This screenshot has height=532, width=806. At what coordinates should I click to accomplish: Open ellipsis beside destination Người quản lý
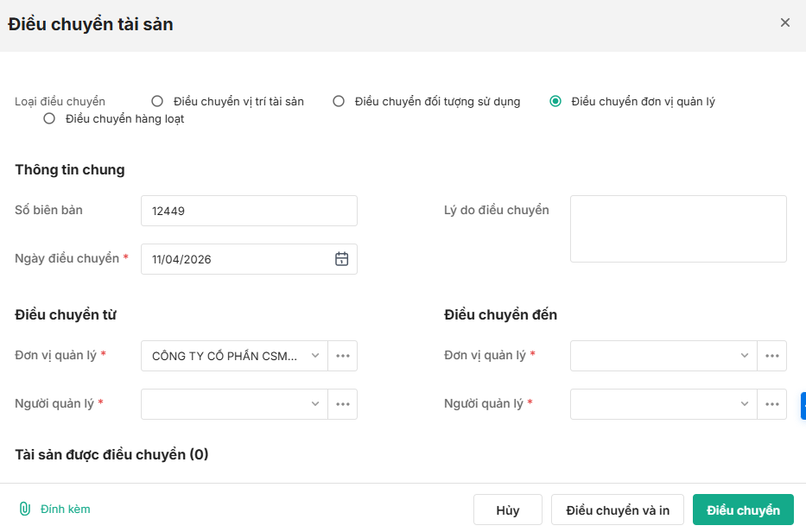coord(771,404)
